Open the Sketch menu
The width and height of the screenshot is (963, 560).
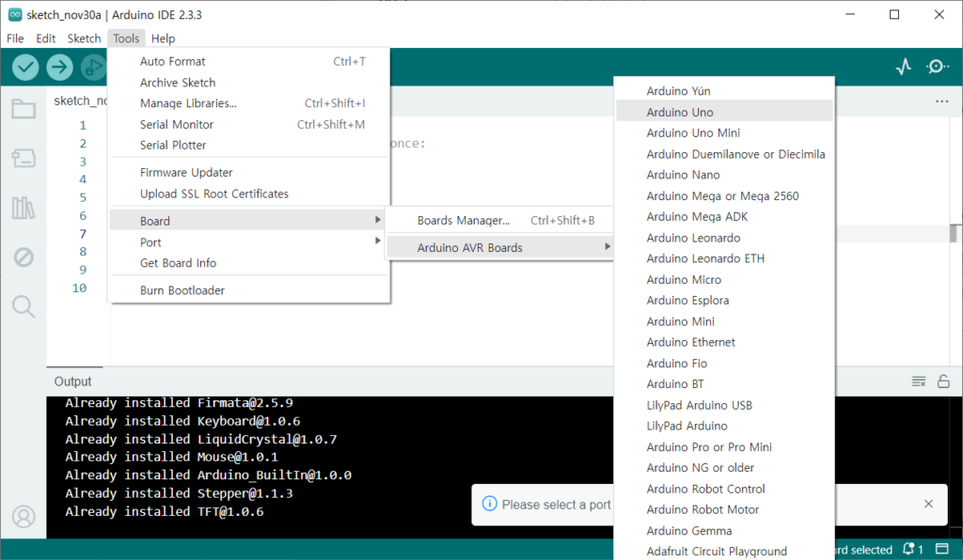coord(84,38)
